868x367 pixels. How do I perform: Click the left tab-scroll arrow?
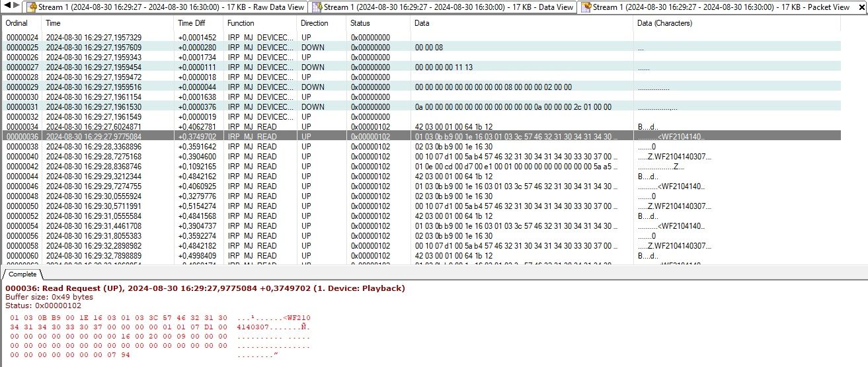coord(7,5)
